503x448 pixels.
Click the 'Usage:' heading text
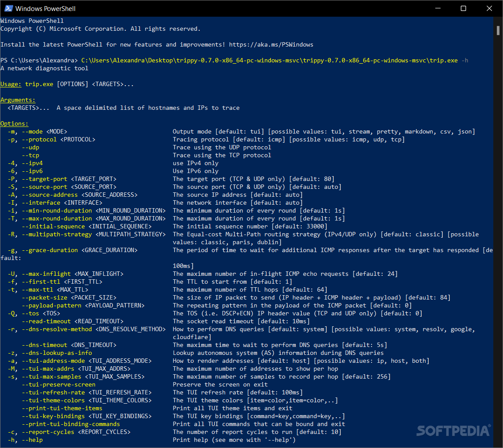click(x=11, y=84)
